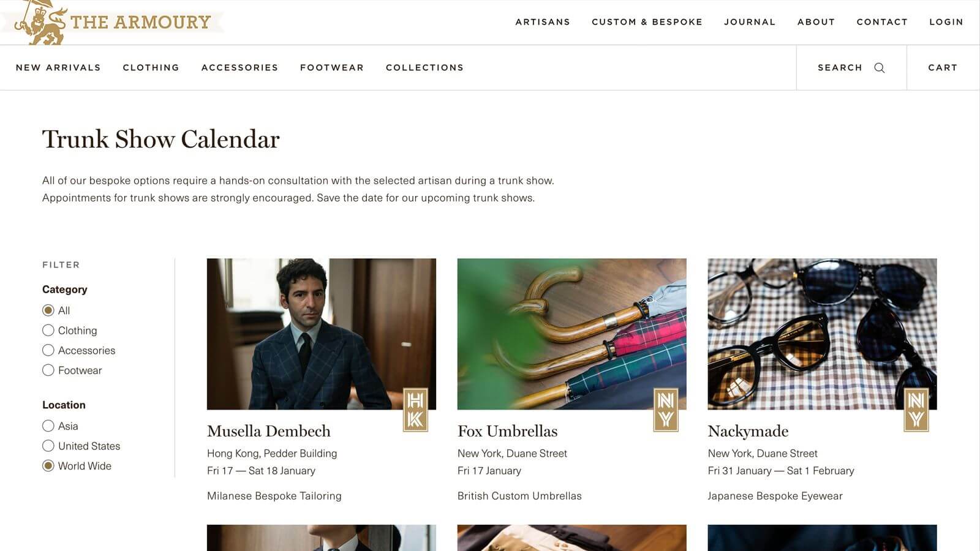Click the NY badge on Nackymade
This screenshot has width=980, height=551.
pyautogui.click(x=916, y=410)
